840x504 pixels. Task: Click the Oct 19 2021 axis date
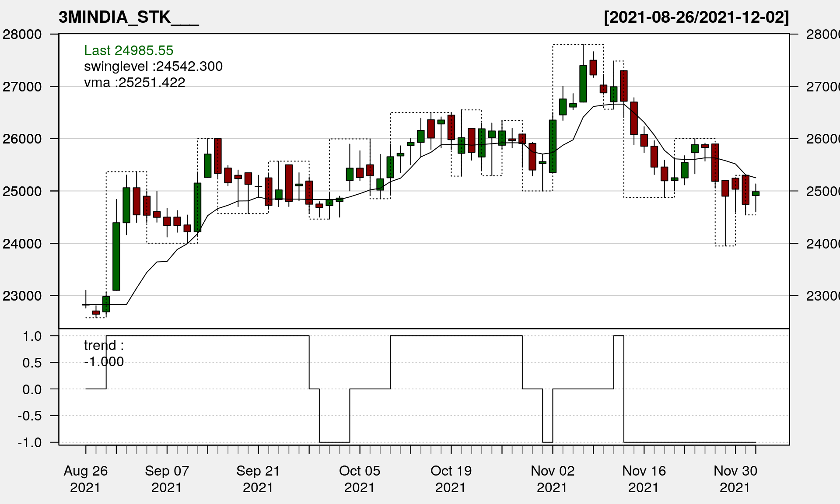click(451, 479)
